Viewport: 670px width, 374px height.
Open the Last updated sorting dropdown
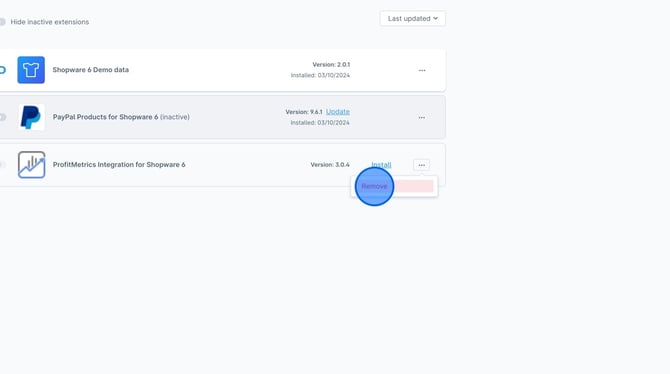pos(412,18)
